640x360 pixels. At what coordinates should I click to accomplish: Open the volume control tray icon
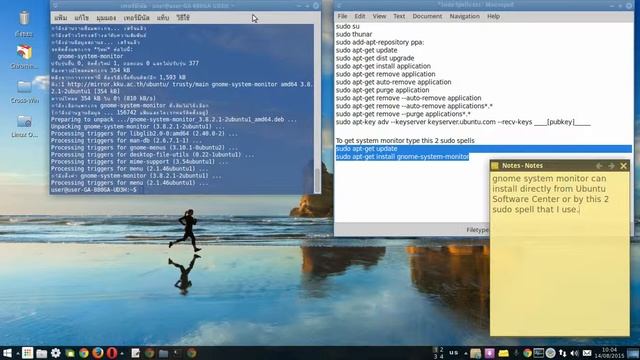(574, 353)
